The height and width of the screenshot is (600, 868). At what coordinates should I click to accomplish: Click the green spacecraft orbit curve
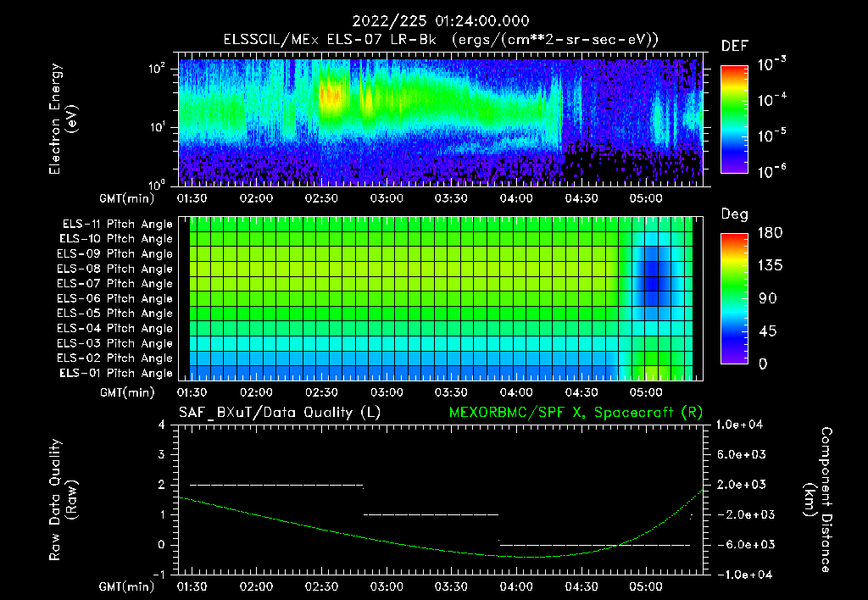tap(442, 548)
